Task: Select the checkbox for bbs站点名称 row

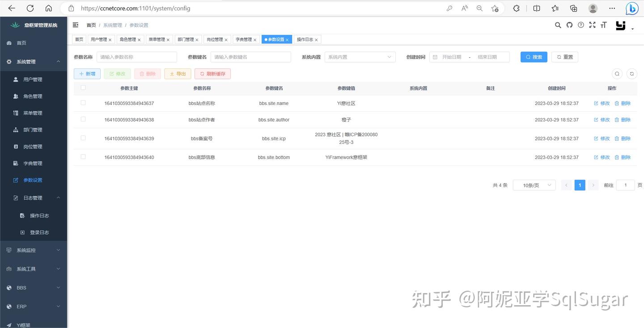Action: [83, 103]
